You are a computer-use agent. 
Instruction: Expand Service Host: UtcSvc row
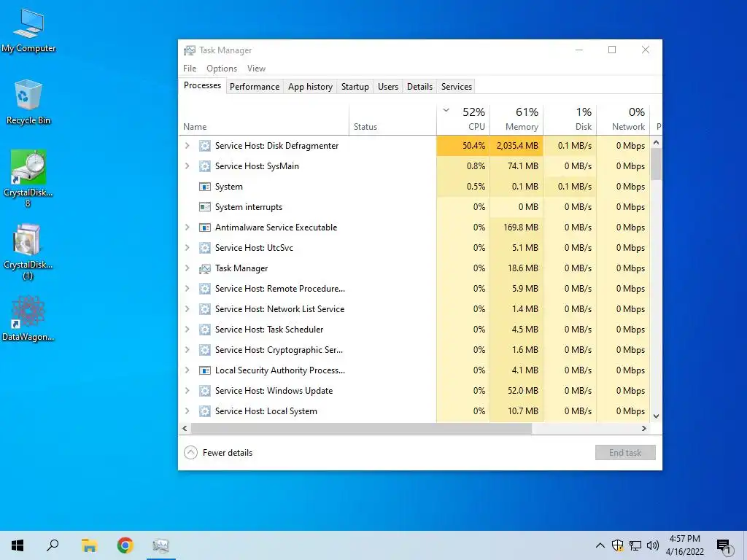pyautogui.click(x=187, y=248)
